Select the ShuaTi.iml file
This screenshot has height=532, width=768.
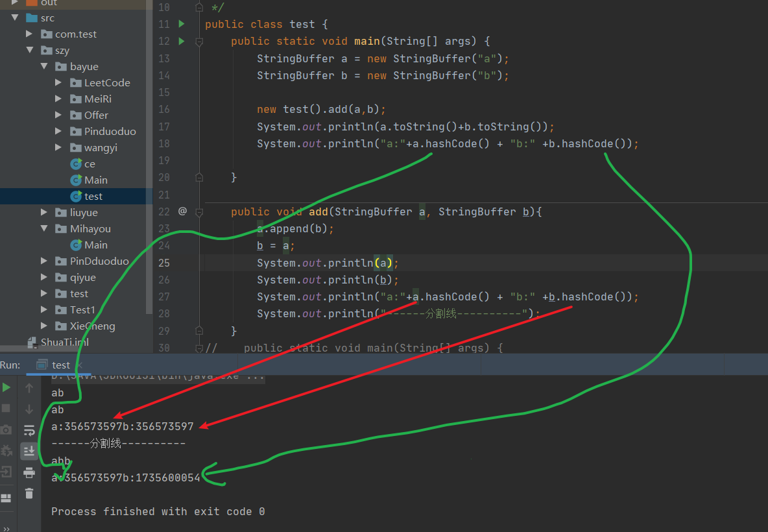point(65,342)
